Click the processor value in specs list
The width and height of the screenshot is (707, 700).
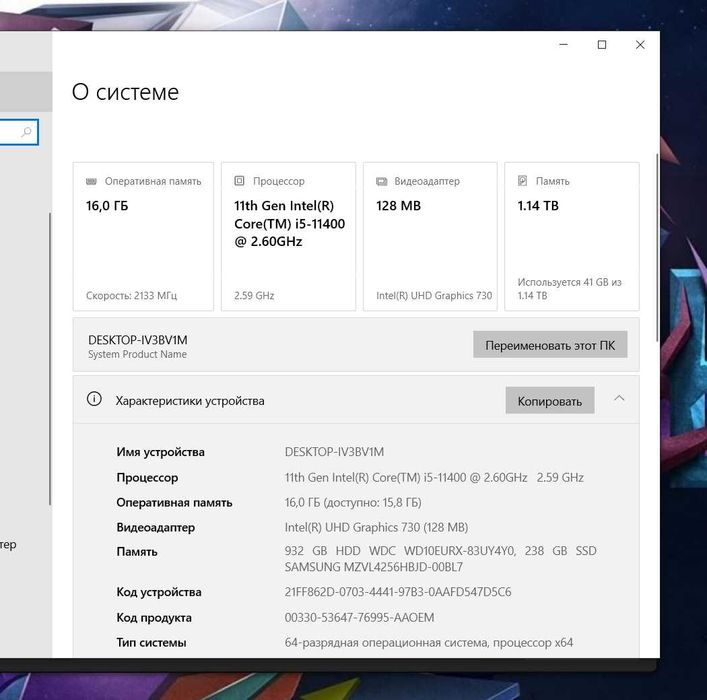[x=434, y=478]
